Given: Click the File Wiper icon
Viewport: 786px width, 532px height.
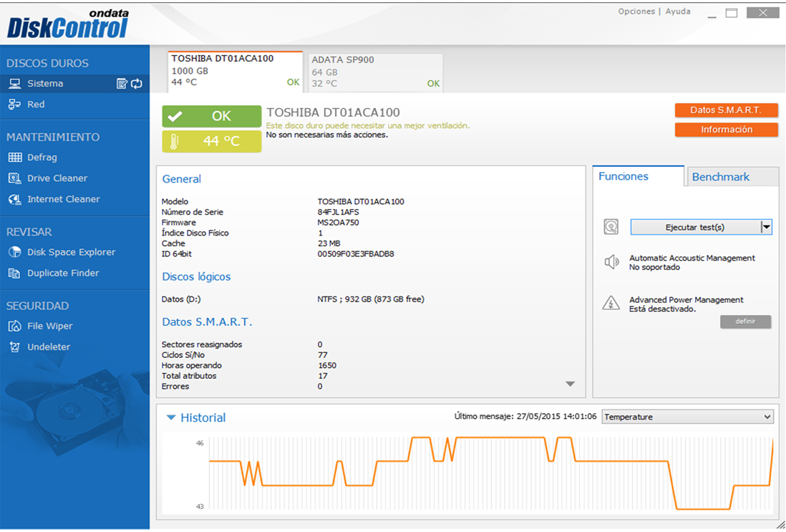Looking at the screenshot, I should pyautogui.click(x=15, y=326).
